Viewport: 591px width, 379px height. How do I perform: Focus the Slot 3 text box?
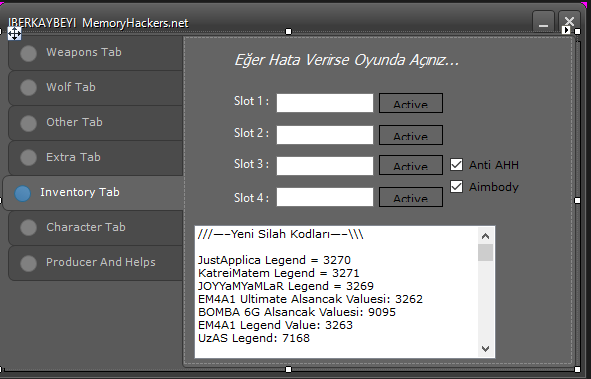pos(325,166)
